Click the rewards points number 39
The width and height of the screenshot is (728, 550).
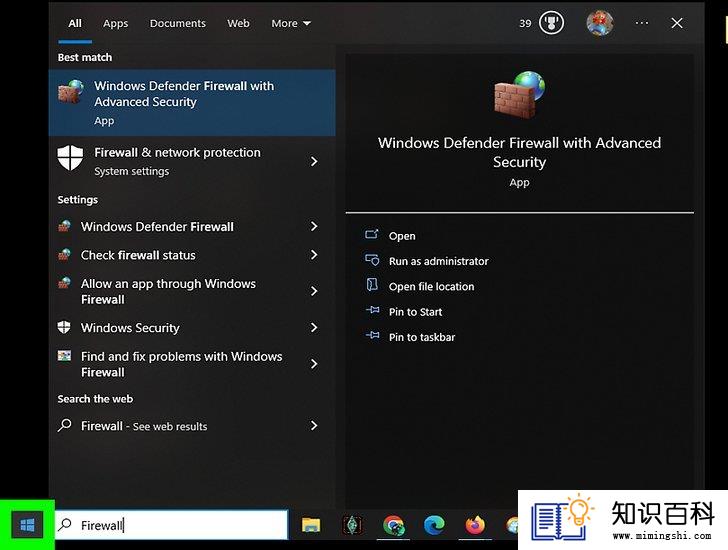click(x=525, y=23)
